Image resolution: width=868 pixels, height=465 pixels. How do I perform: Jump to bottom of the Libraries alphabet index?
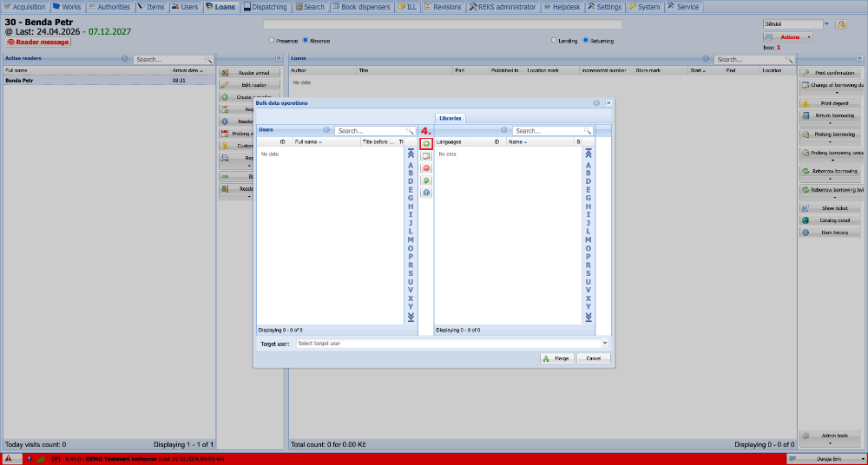[588, 318]
